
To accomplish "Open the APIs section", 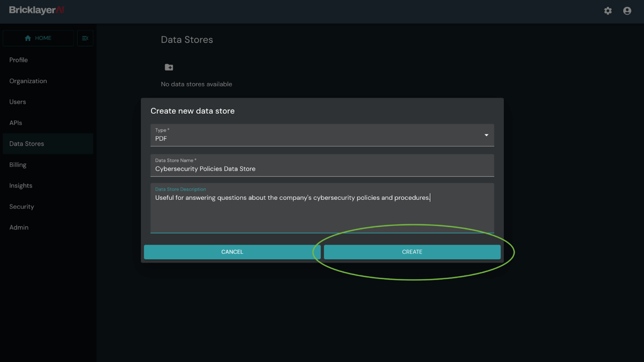I will 16,123.
